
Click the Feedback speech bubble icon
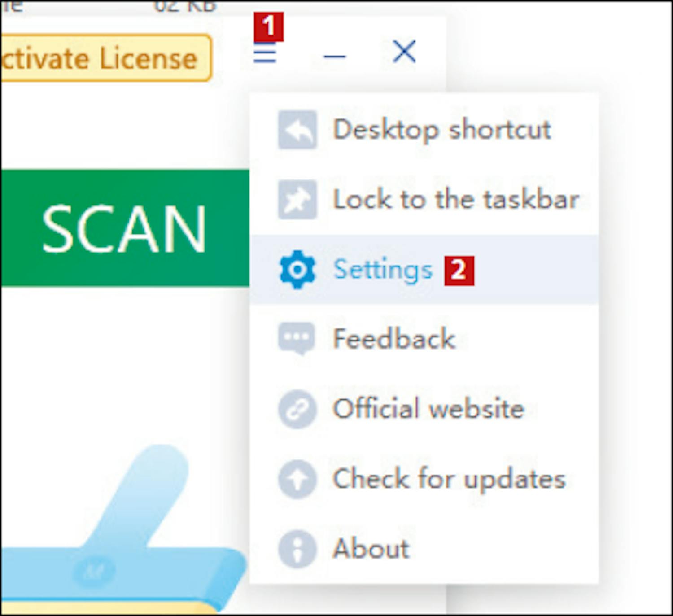pyautogui.click(x=296, y=339)
